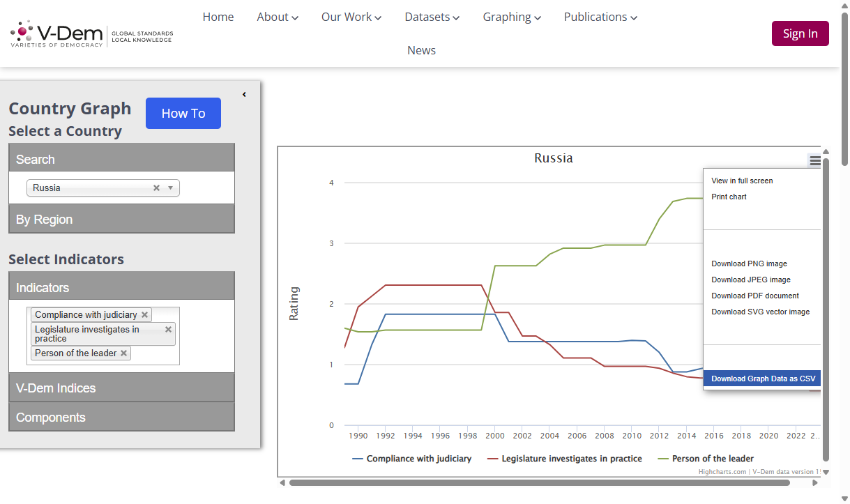
Task: Click the chart vertical scrollbar down arrow
Action: click(x=826, y=472)
